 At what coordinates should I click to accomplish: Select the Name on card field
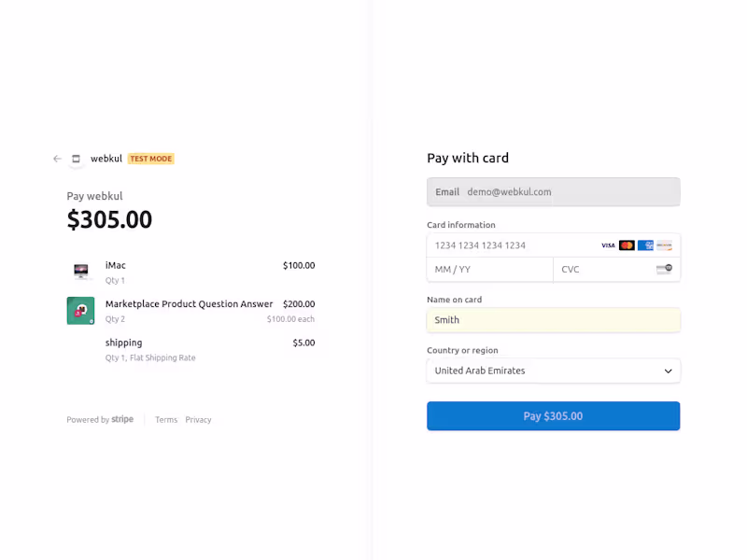(553, 320)
